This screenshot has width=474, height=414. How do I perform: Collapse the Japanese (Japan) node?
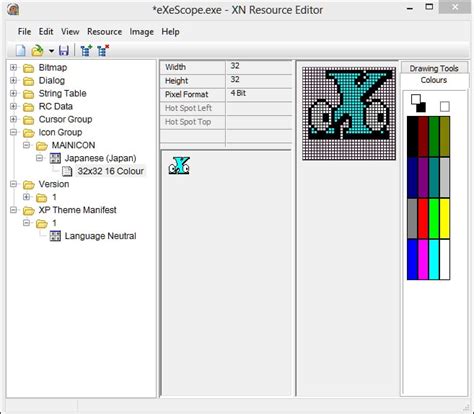(x=39, y=158)
